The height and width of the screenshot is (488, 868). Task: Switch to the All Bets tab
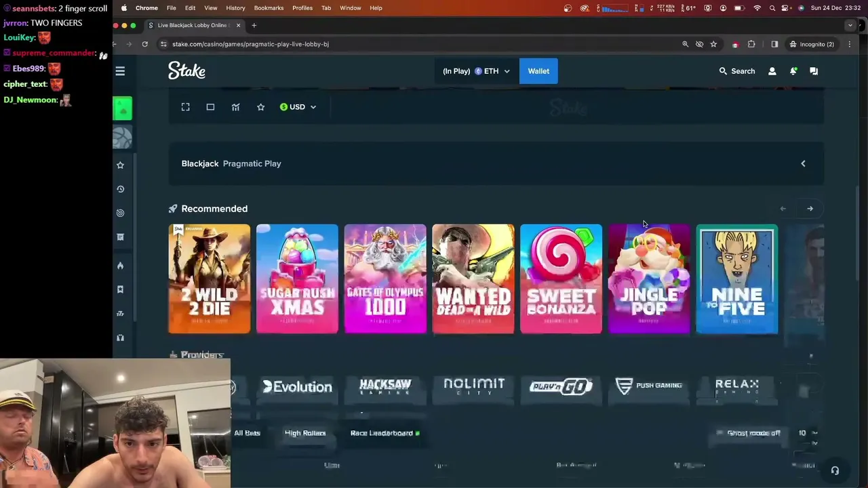247,433
